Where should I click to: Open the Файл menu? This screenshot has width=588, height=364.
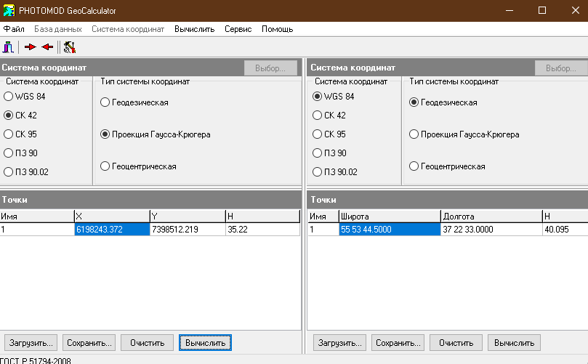tap(14, 29)
